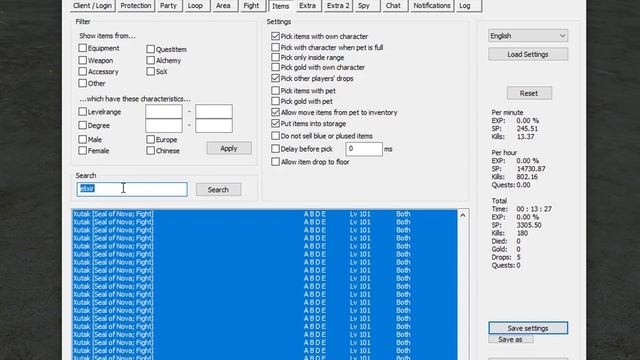Click the Reset statistics button
This screenshot has height=360, width=640.
point(529,93)
